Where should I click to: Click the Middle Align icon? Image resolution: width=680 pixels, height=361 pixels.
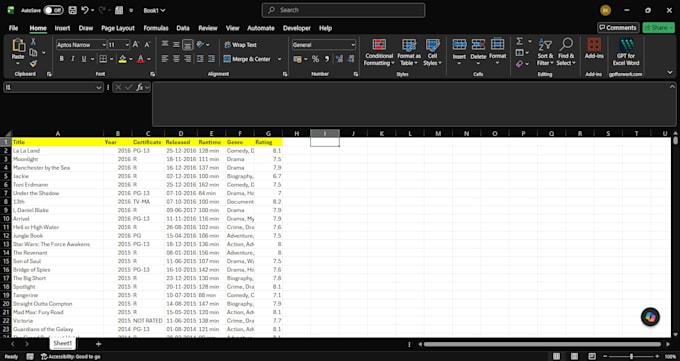click(x=176, y=44)
